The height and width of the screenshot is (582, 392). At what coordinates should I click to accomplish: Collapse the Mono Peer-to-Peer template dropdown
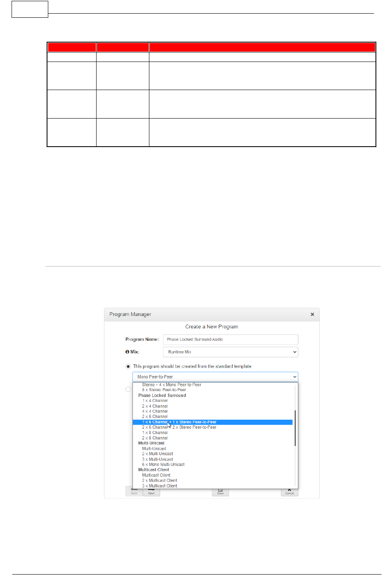(x=215, y=377)
